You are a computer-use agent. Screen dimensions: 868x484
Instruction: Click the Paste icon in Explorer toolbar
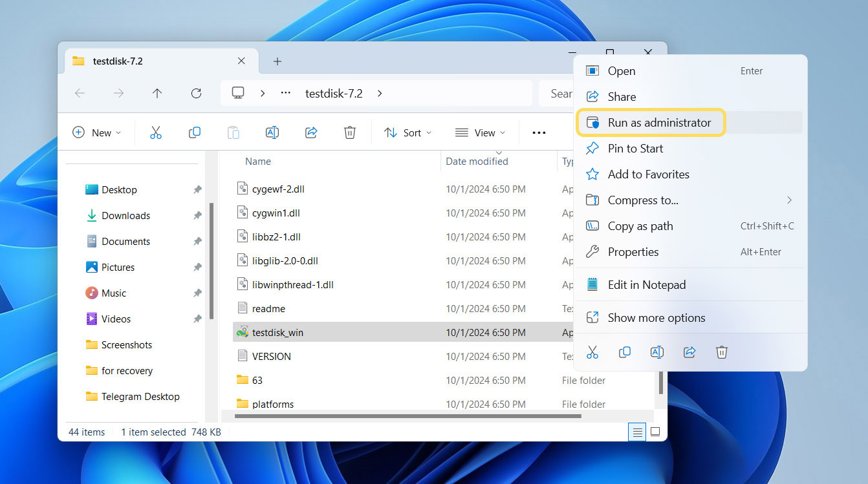(233, 132)
